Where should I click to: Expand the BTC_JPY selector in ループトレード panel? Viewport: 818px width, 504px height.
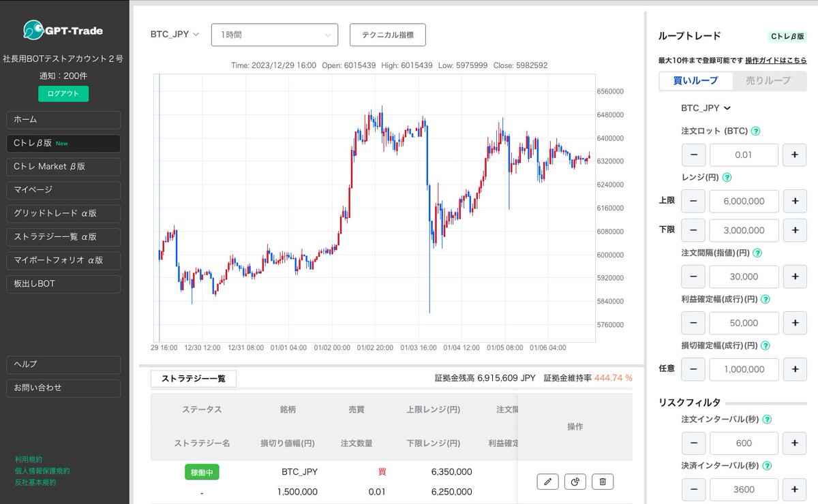pyautogui.click(x=703, y=108)
